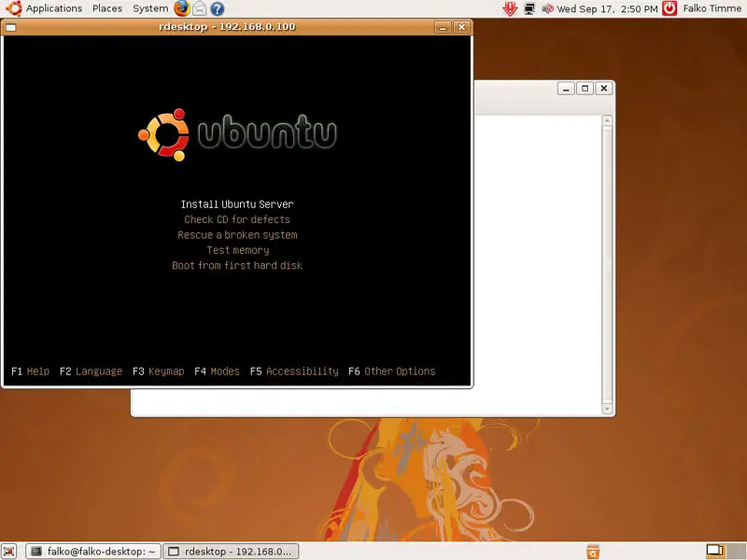This screenshot has width=747, height=560.
Task: Close the rdesktop window
Action: coord(461,27)
